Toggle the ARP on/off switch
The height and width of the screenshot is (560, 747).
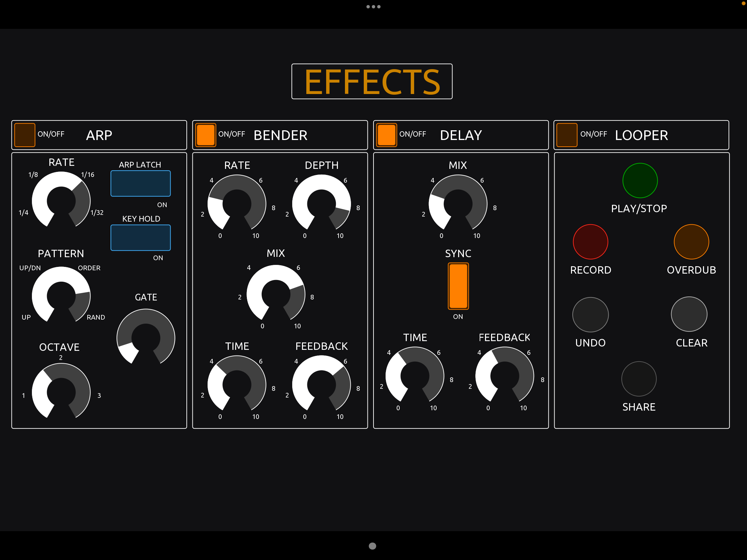25,135
